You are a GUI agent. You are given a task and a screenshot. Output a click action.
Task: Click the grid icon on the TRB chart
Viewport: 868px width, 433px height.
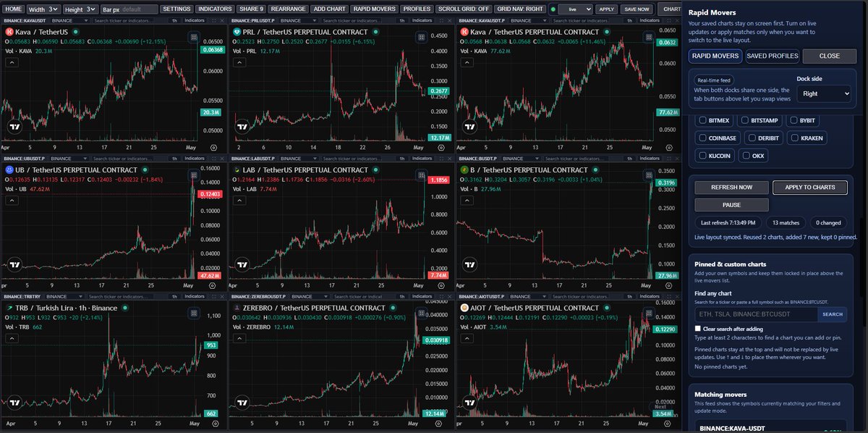(194, 314)
